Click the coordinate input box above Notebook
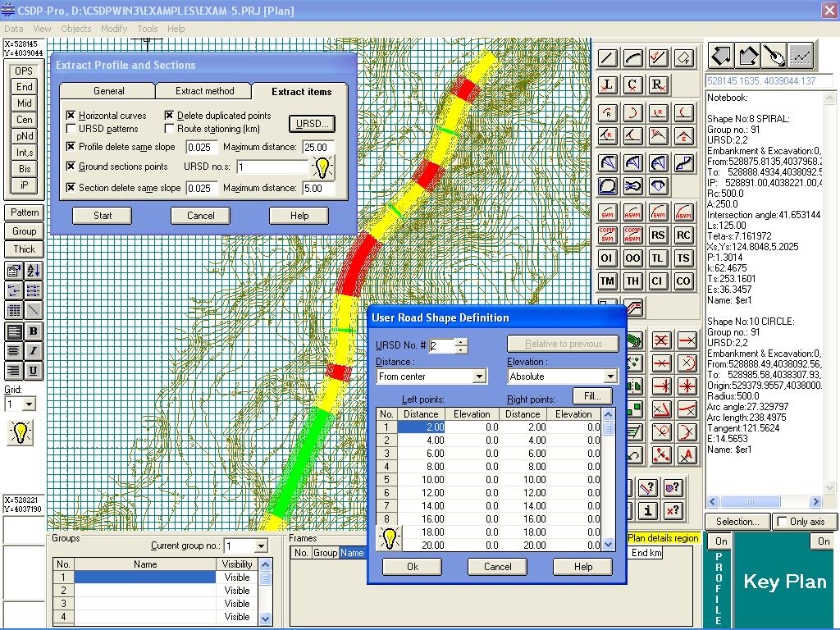The image size is (840, 630). tap(769, 81)
